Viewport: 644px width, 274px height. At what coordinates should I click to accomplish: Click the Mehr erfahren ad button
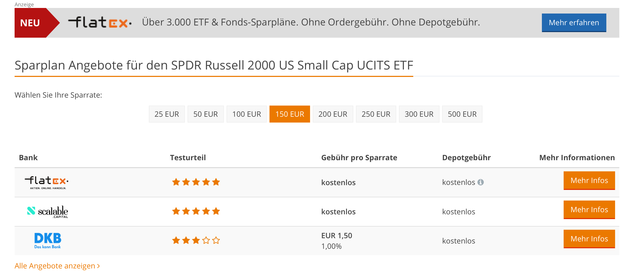574,23
